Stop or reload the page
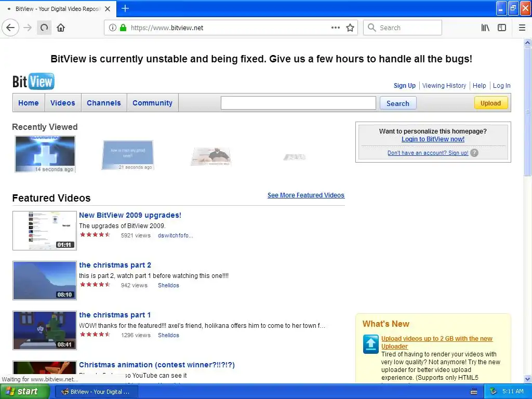The height and width of the screenshot is (399, 532). 44,28
